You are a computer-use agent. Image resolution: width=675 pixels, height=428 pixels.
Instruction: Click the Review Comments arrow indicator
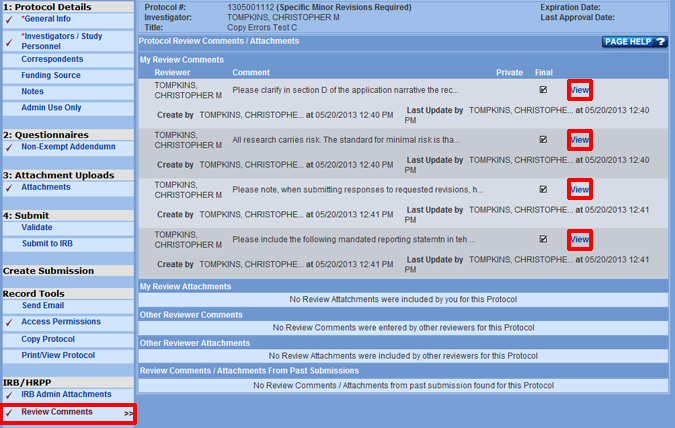[128, 413]
